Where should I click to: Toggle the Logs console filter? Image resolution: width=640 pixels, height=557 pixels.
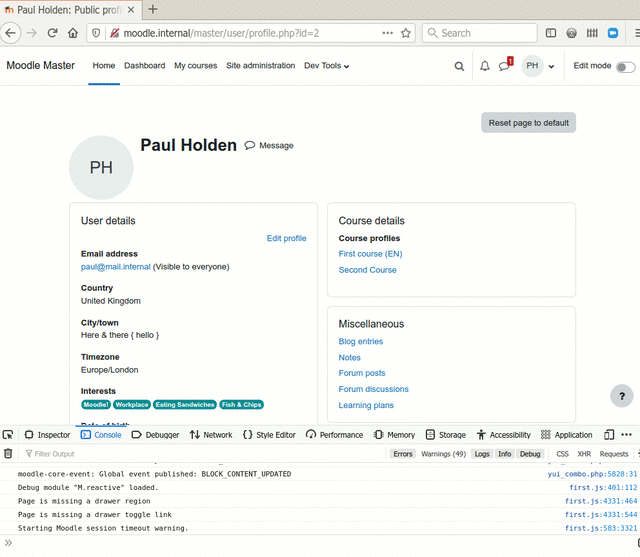click(482, 454)
